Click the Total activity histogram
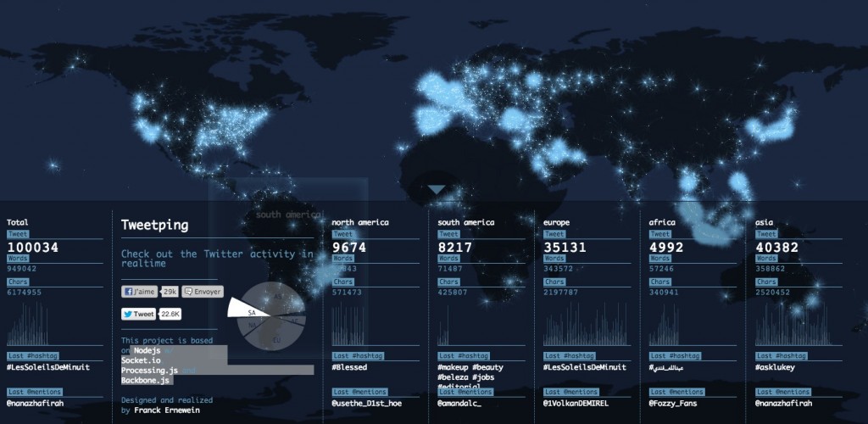The width and height of the screenshot is (868, 424). click(x=27, y=324)
